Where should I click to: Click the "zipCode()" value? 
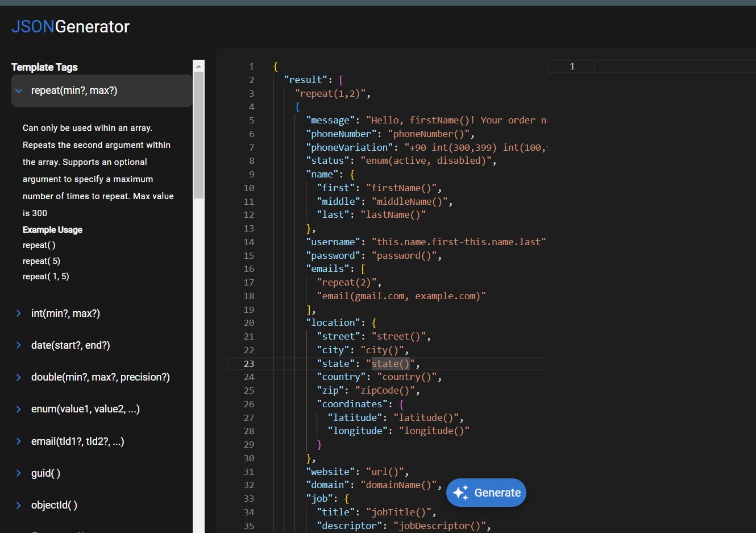click(385, 391)
